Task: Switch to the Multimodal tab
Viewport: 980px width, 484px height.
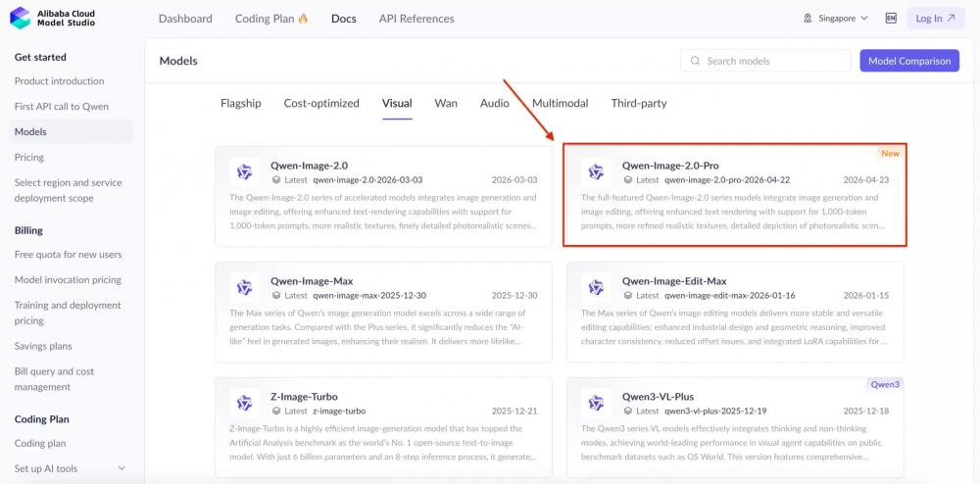Action: (560, 103)
